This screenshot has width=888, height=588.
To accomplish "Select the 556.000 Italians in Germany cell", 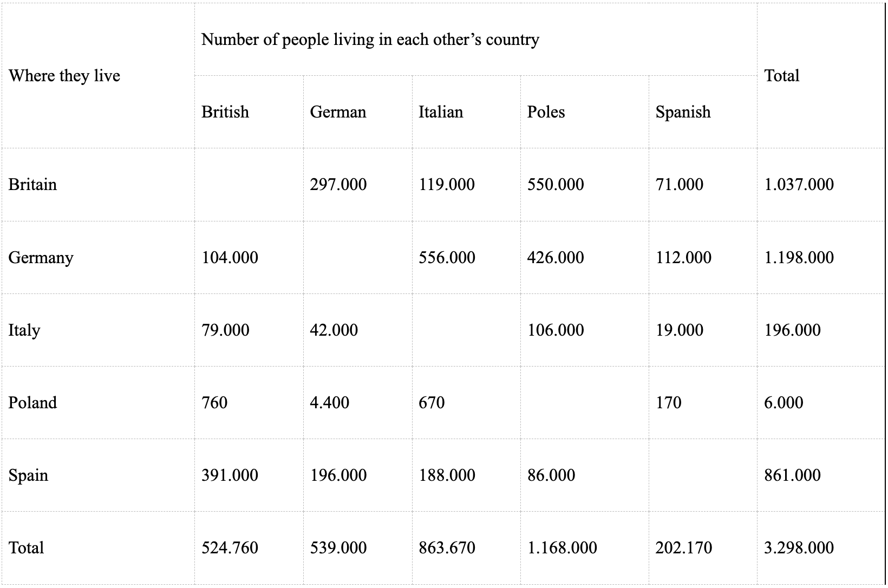I will (x=466, y=257).
